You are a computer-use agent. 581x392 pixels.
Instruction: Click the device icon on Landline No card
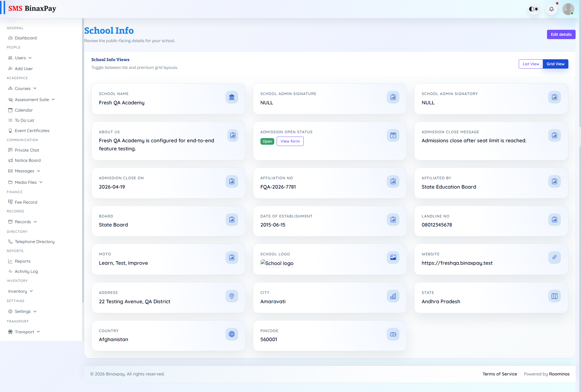pyautogui.click(x=554, y=220)
